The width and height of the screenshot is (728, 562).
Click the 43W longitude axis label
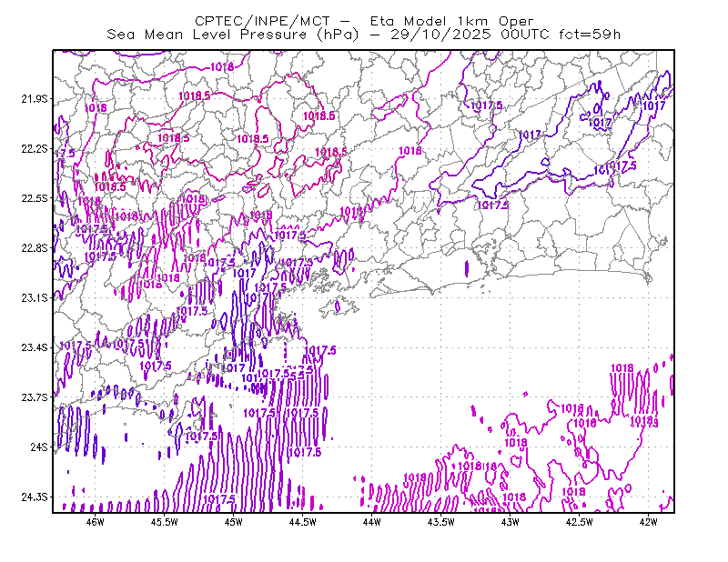point(511,522)
